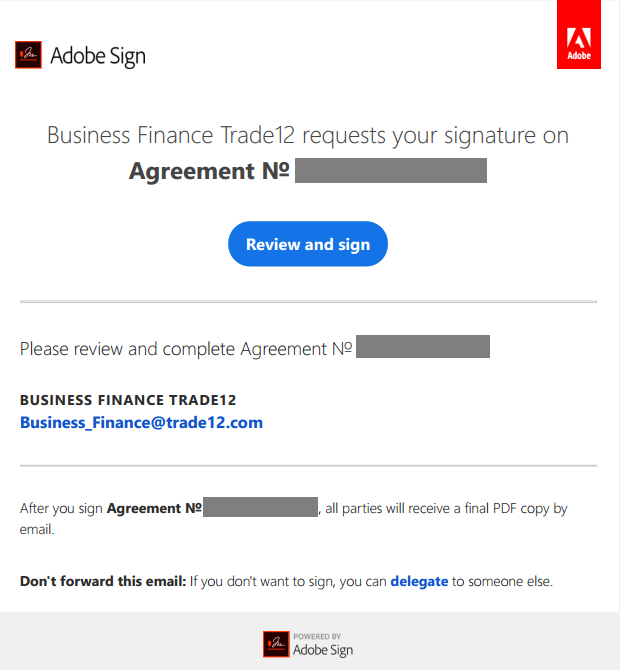Click the red Adobe logo badge
This screenshot has height=670, width=620.
click(579, 34)
